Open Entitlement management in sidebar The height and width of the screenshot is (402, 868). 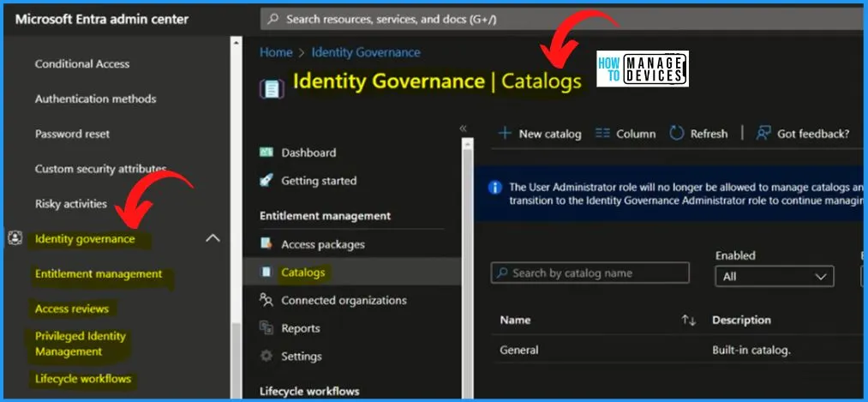[x=99, y=273]
